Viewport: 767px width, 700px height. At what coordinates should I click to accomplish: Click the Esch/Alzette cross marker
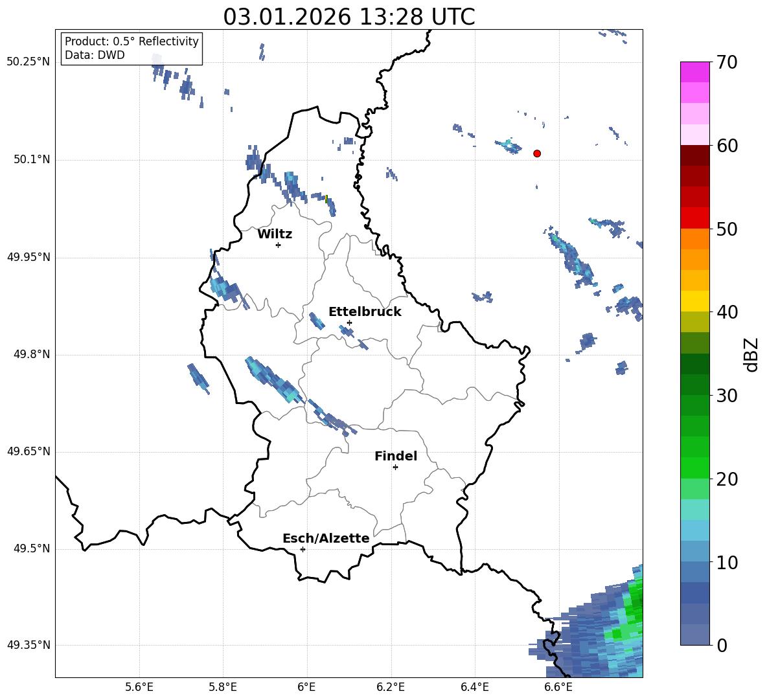click(303, 549)
